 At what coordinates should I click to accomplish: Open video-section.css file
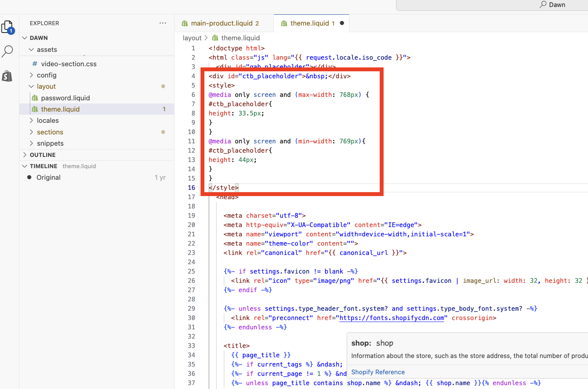pyautogui.click(x=69, y=64)
